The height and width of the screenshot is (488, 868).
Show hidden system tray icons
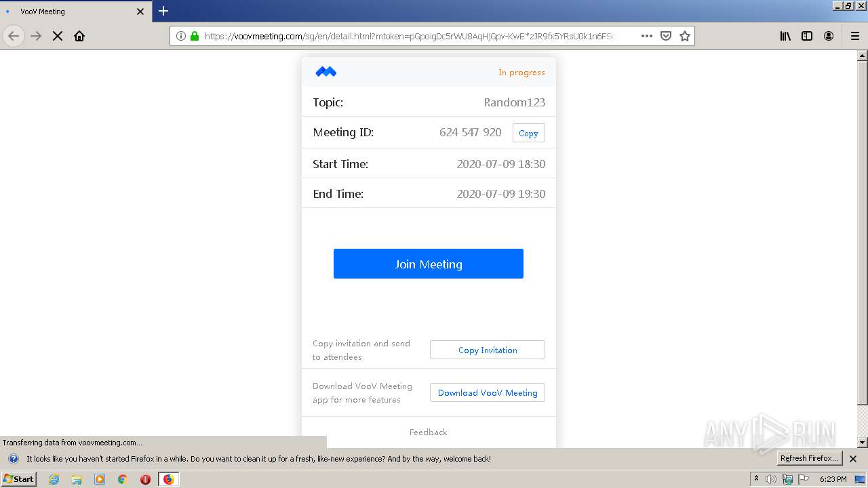(756, 479)
